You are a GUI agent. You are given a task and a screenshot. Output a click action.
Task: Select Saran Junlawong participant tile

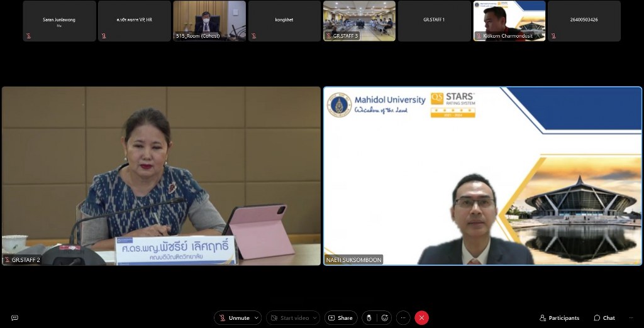coord(59,21)
